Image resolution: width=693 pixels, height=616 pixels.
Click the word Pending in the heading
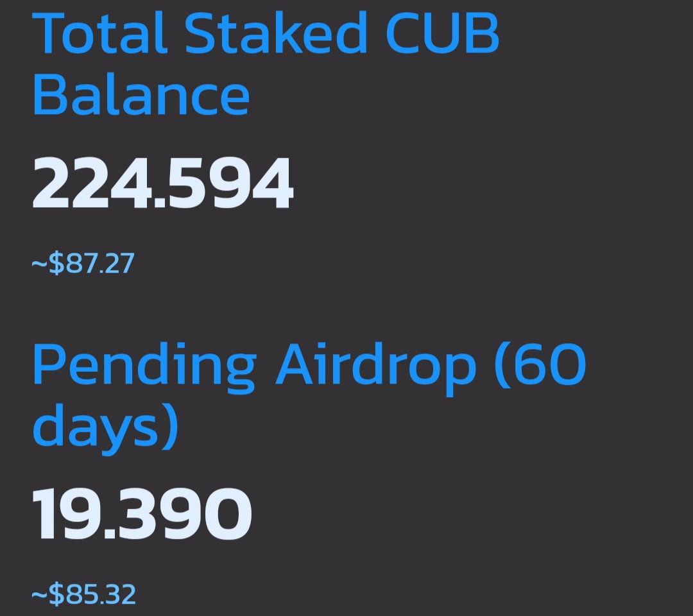pos(144,369)
